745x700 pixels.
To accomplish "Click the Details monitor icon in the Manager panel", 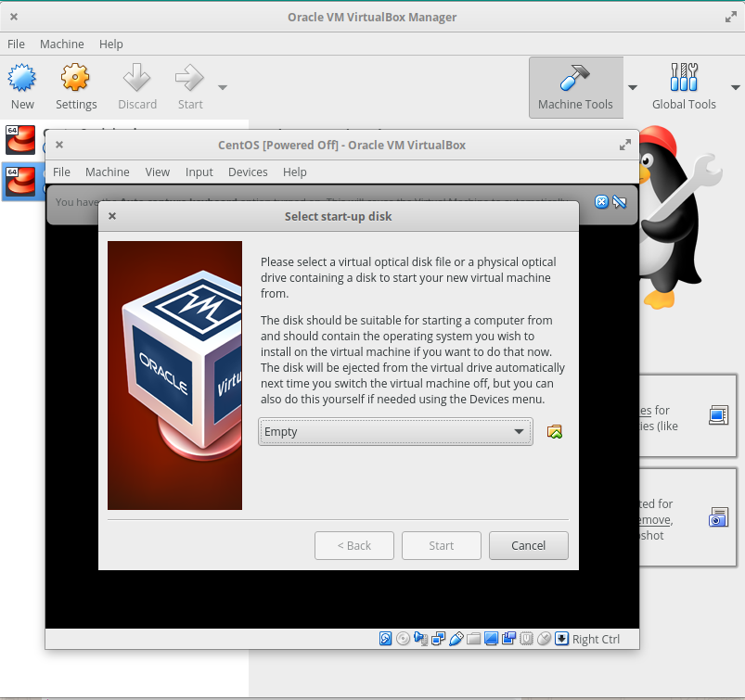I will point(718,415).
